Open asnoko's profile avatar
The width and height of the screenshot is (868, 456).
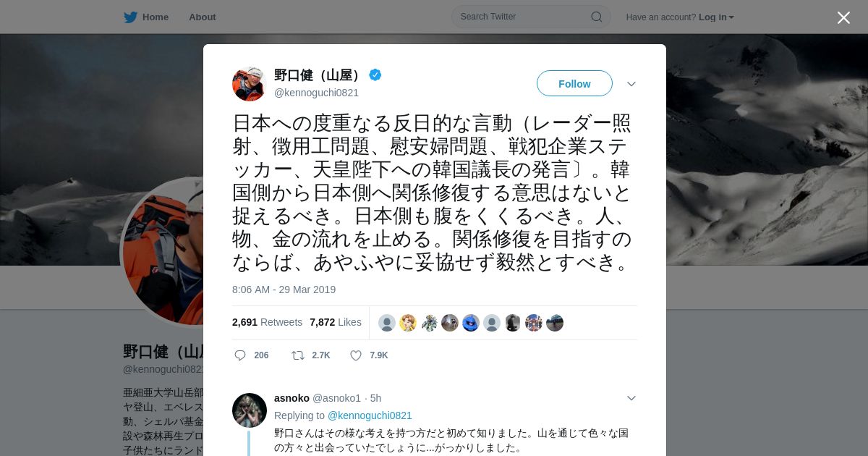250,410
